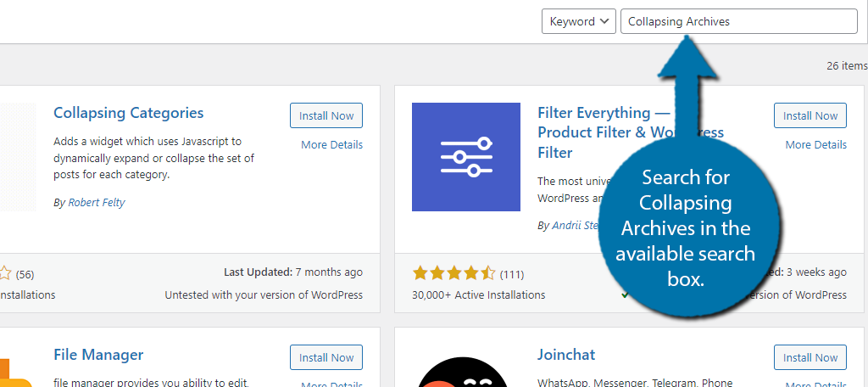Install the File Manager plugin
868x387 pixels.
pyautogui.click(x=326, y=357)
